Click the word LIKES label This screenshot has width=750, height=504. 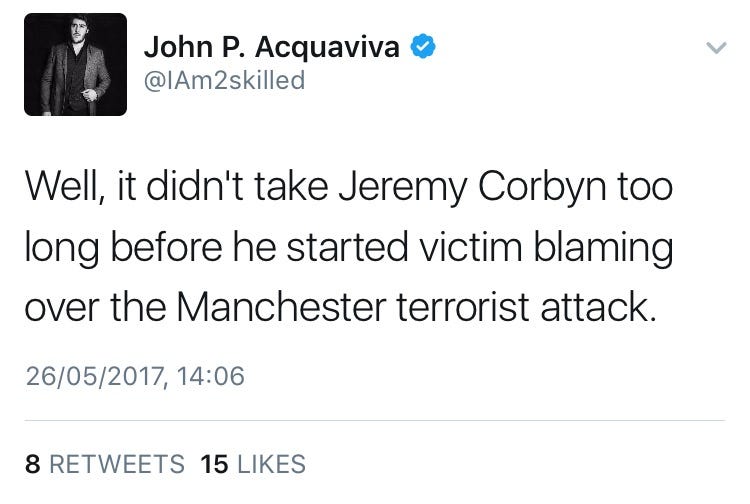272,464
